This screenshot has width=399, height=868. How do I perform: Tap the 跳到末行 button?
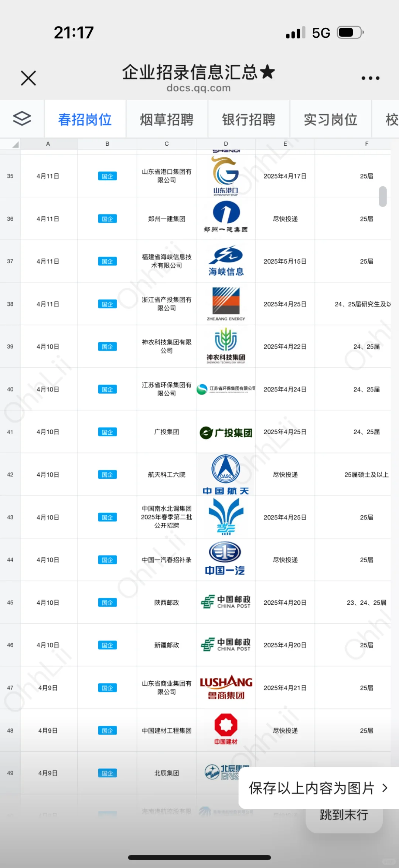(x=344, y=815)
